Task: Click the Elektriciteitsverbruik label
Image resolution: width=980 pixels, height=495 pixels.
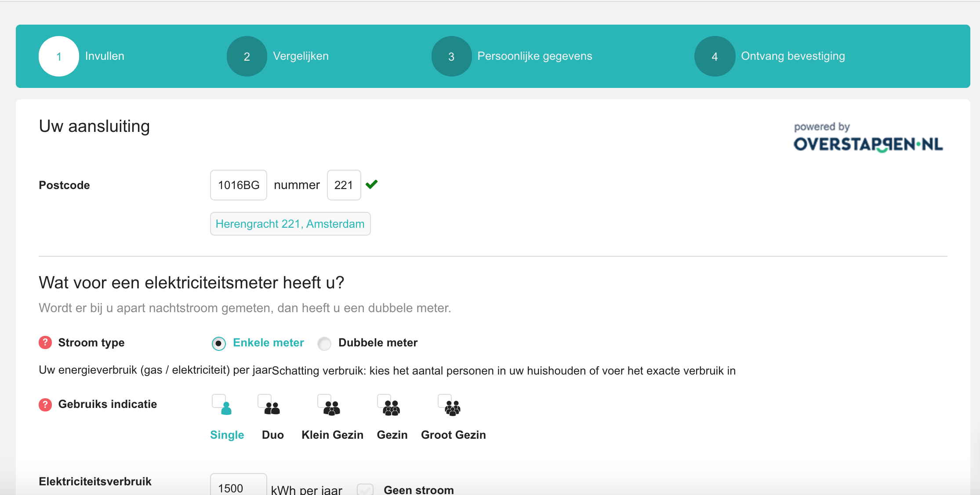Action: tap(95, 481)
